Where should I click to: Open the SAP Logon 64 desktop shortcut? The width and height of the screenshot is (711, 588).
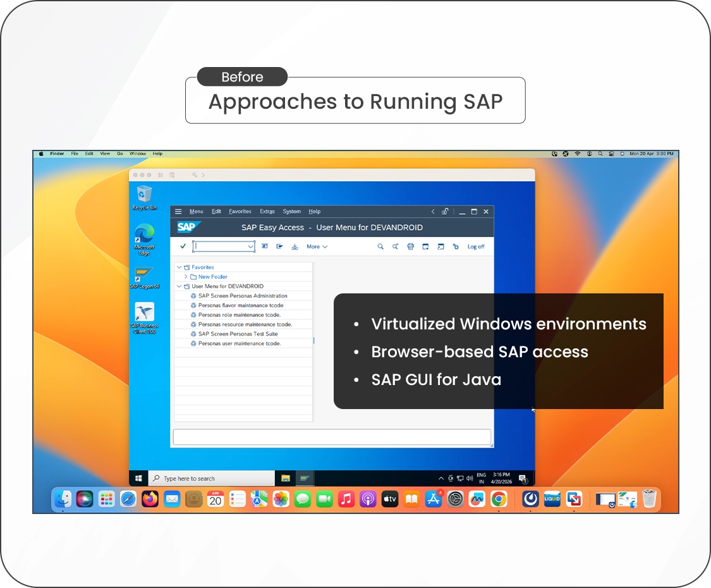[144, 278]
